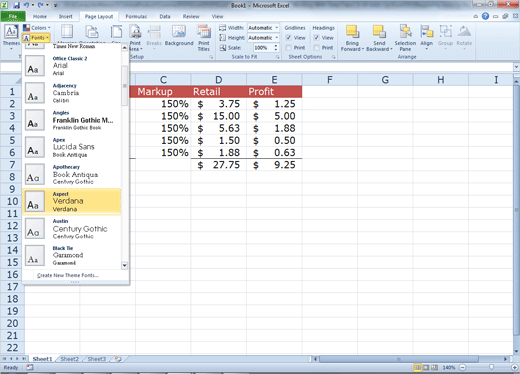Open the theme Colors menu
This screenshot has height=374, width=520.
pos(37,28)
